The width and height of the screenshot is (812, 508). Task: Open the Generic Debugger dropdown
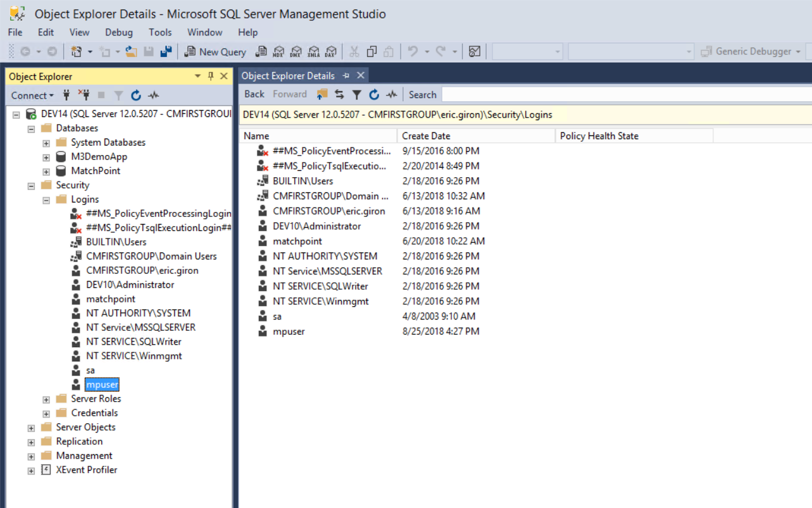click(x=799, y=52)
